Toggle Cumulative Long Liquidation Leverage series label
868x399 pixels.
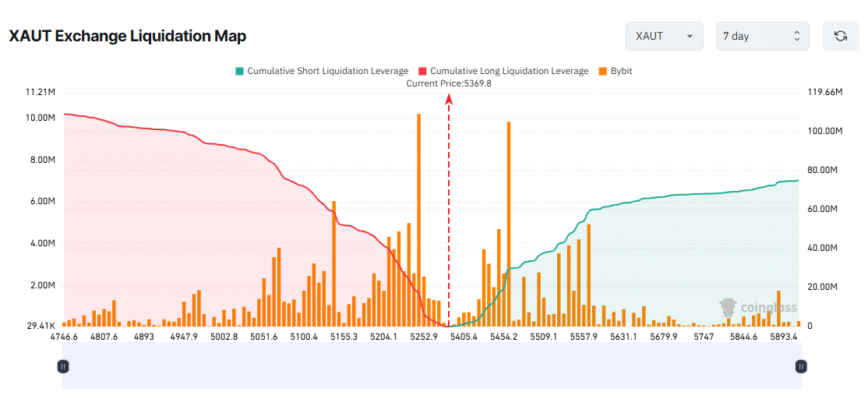509,71
